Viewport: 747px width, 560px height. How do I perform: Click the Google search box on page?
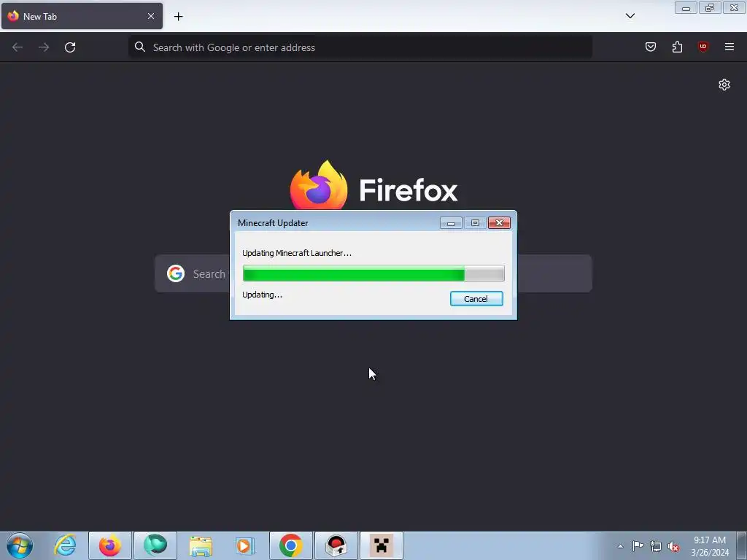coord(373,273)
